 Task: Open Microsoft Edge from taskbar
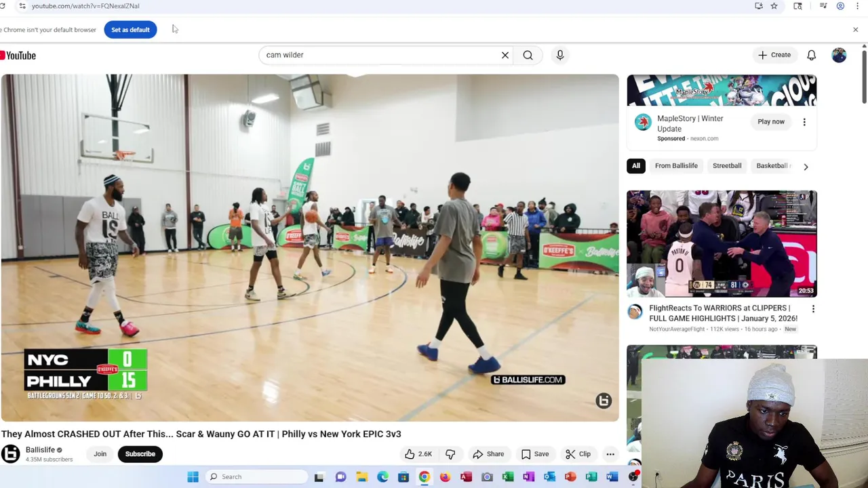pos(382,477)
